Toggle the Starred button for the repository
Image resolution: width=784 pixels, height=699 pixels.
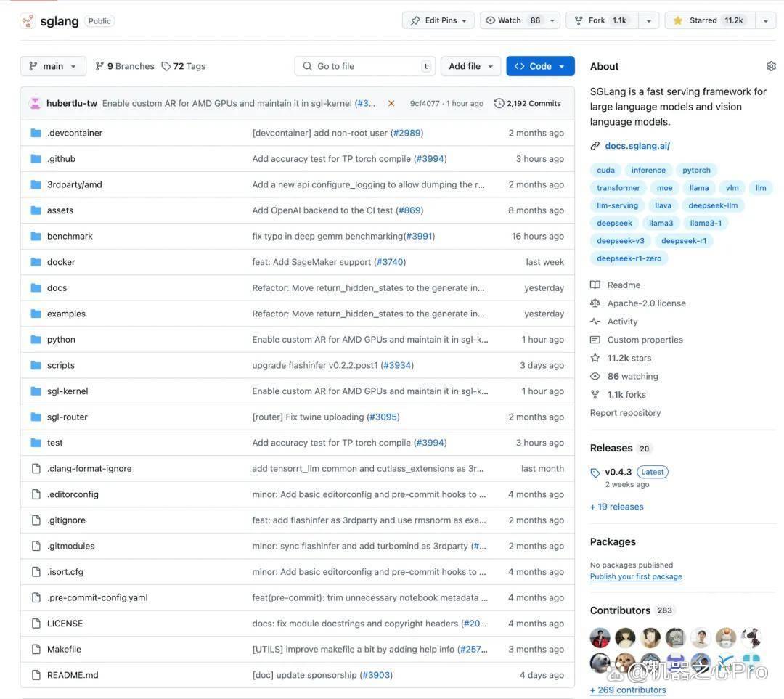coord(709,20)
